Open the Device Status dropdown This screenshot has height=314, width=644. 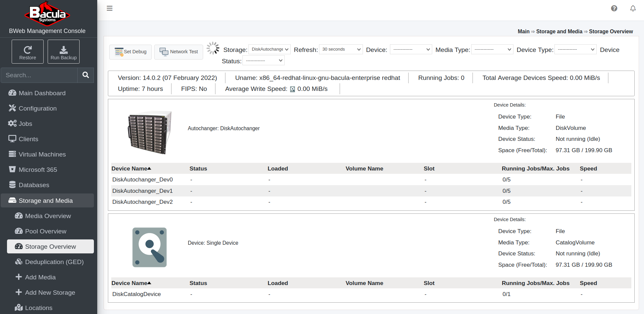263,61
